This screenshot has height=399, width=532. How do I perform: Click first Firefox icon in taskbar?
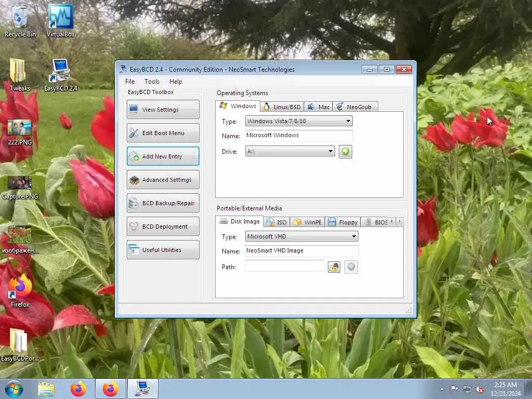click(78, 389)
